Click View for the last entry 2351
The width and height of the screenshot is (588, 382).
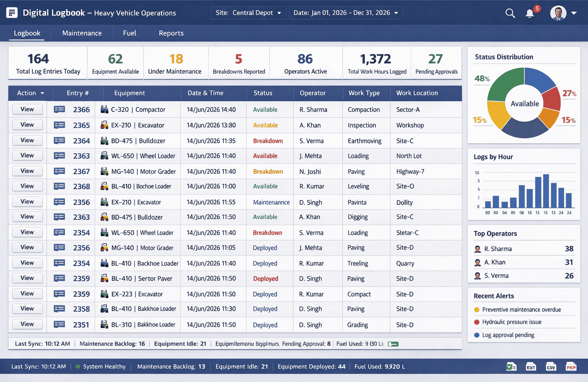[27, 324]
